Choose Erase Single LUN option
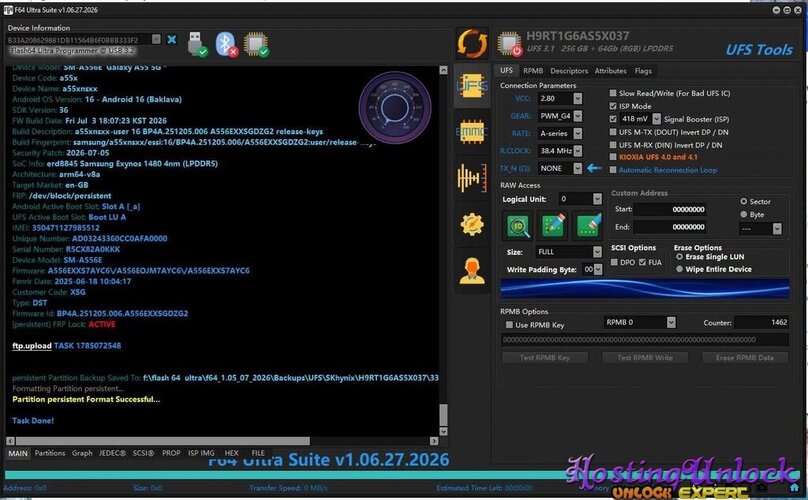Viewport: 808px width, 500px height. 680,257
